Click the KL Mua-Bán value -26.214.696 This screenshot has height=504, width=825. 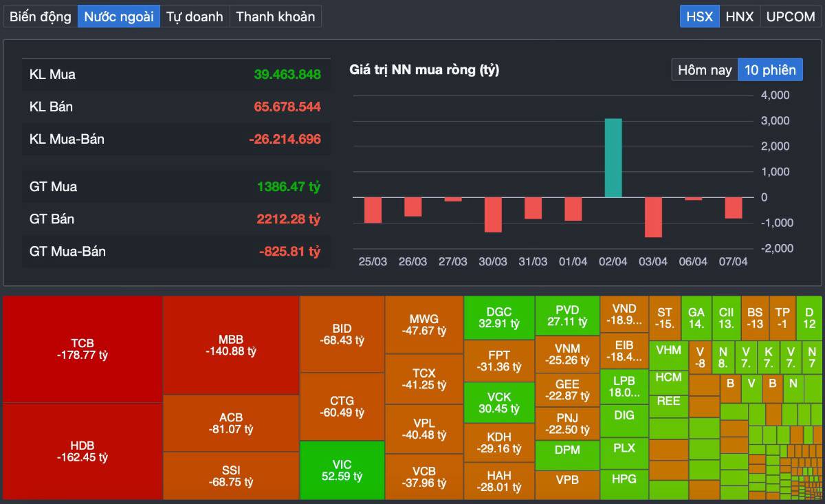[285, 139]
